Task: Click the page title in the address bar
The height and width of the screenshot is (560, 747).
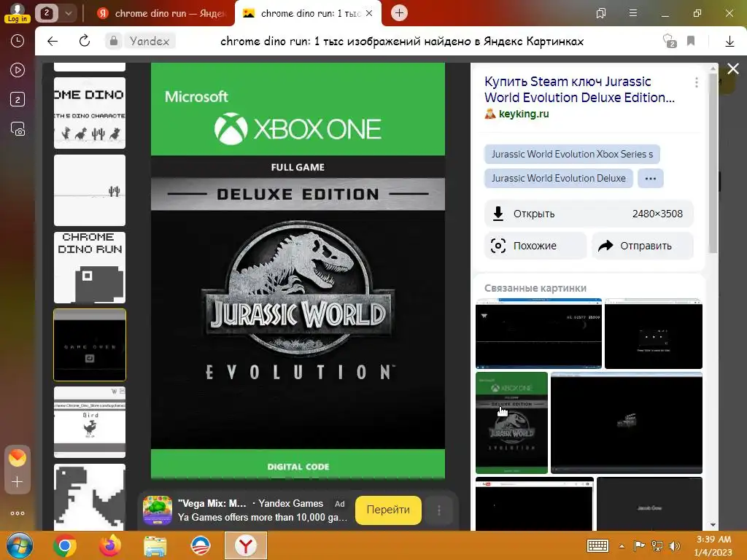Action: point(402,42)
